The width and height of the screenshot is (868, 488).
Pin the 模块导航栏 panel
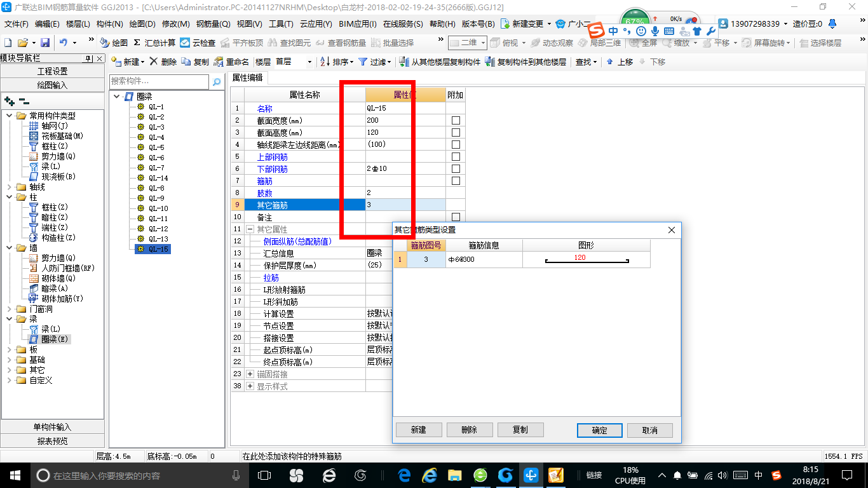88,58
